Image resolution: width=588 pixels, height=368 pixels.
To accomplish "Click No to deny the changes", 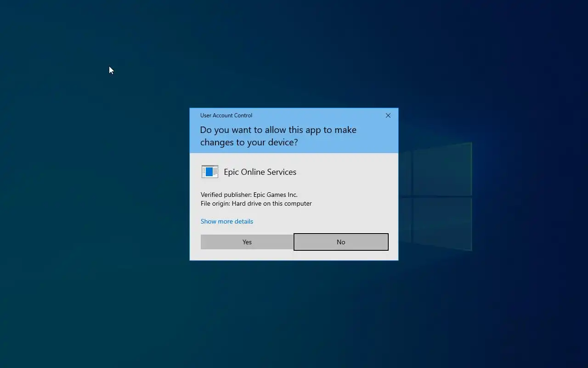I will 341,242.
